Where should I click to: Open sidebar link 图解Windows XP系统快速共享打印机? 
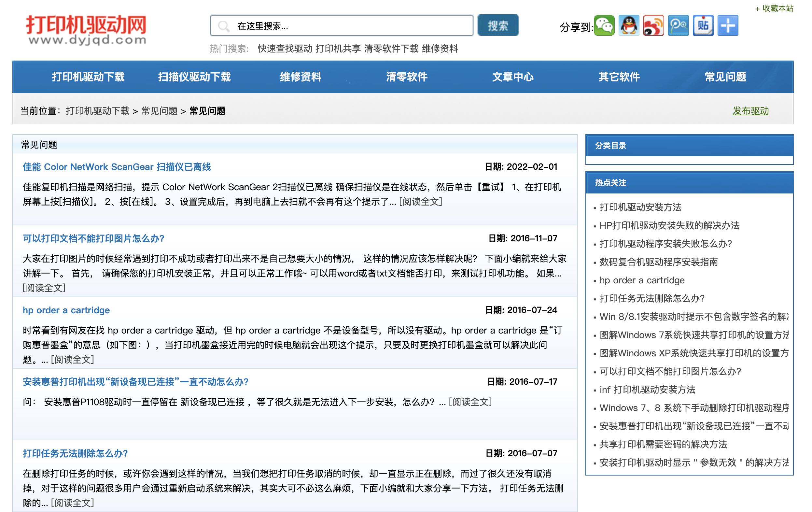point(694,353)
